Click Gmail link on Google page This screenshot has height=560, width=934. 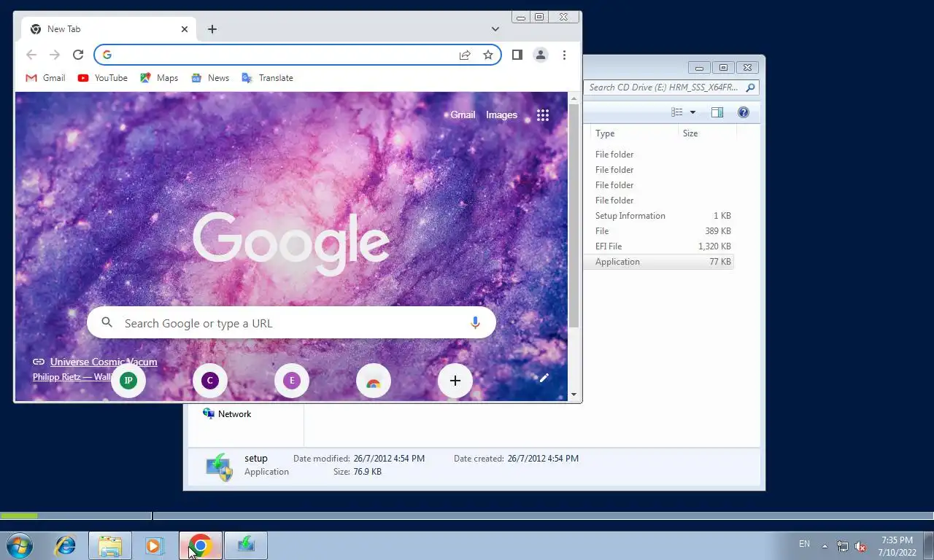pos(463,115)
